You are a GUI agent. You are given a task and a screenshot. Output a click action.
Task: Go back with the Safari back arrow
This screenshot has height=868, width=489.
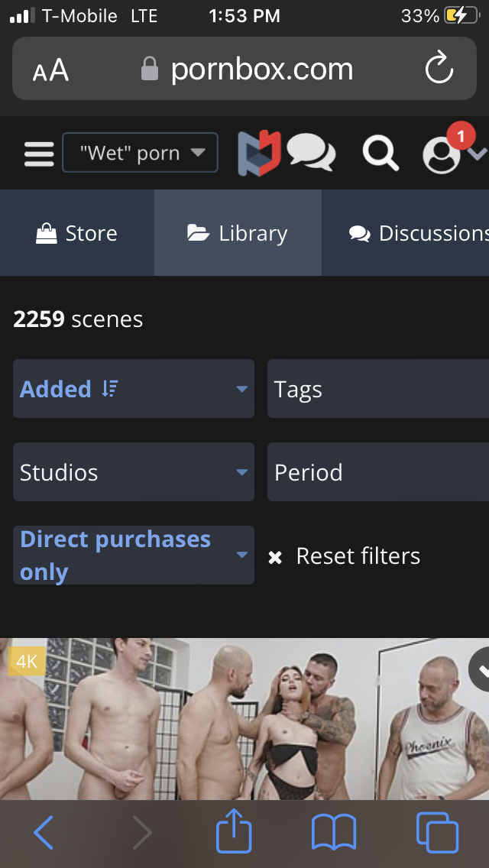pos(44,832)
